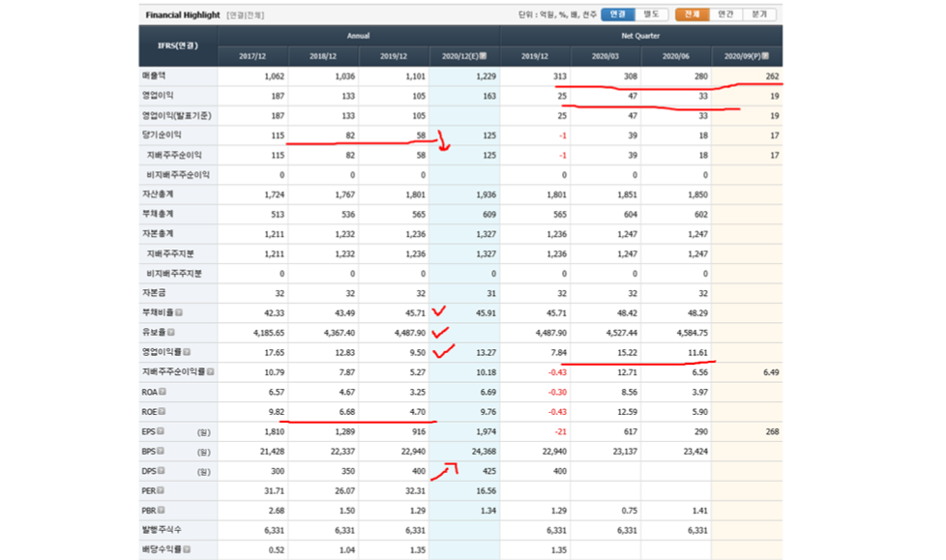Click the 2018/12 annual column header
The width and height of the screenshot is (946, 560).
pyautogui.click(x=323, y=56)
